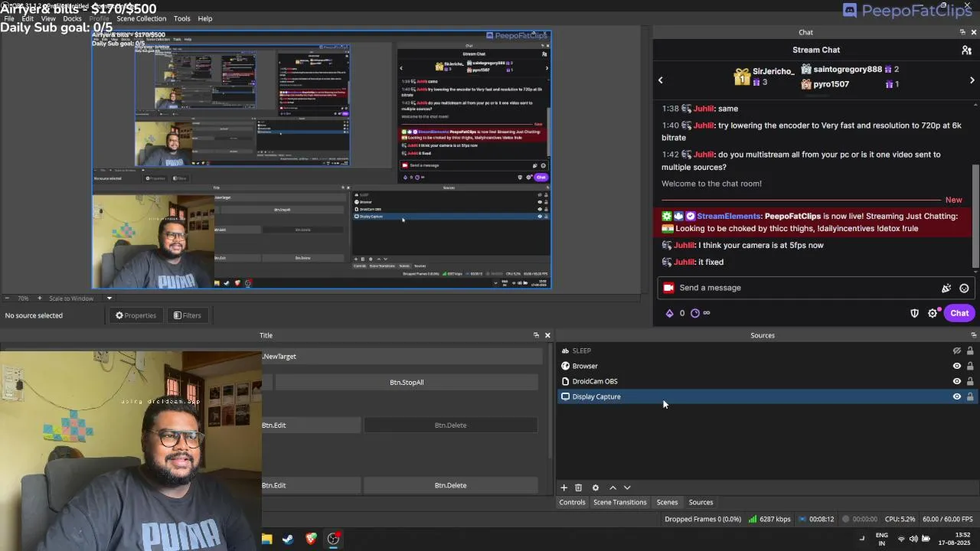
Task: Click the 6287 kbps status text
Action: click(x=775, y=519)
